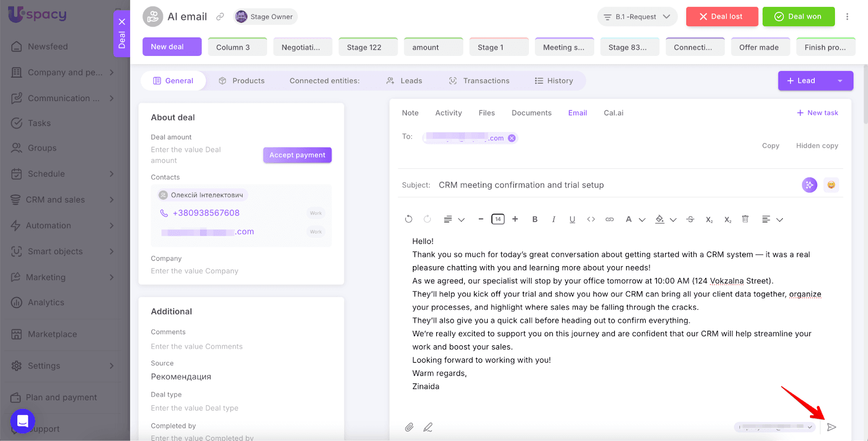The width and height of the screenshot is (868, 441).
Task: Click into the email Subject field
Action: [597, 185]
